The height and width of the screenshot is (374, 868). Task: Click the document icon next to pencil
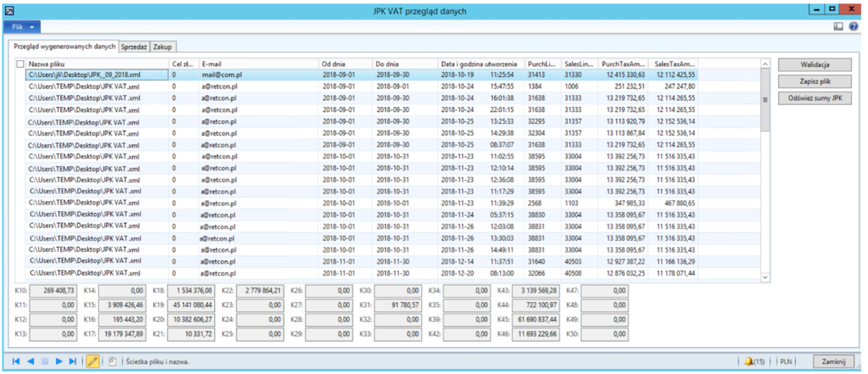[111, 361]
